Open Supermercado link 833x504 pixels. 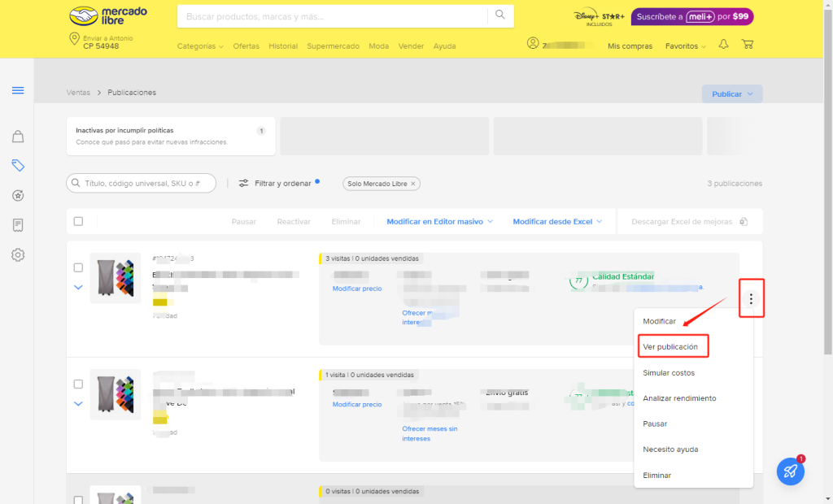[333, 46]
